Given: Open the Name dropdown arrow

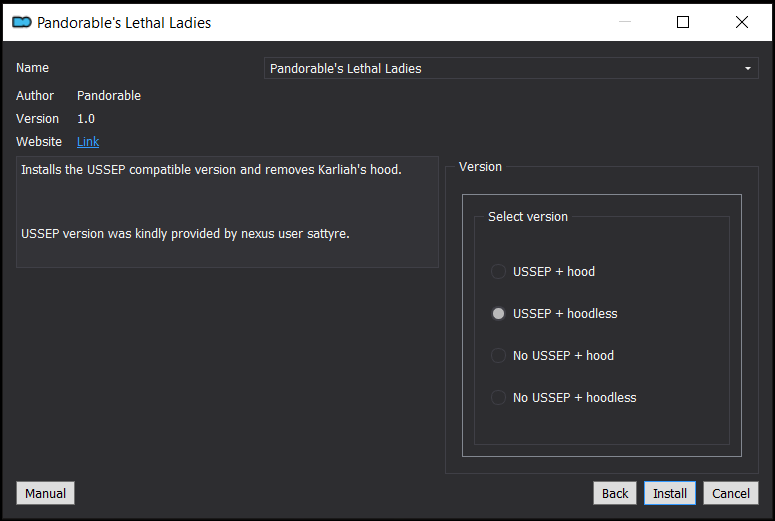Looking at the screenshot, I should pos(747,68).
